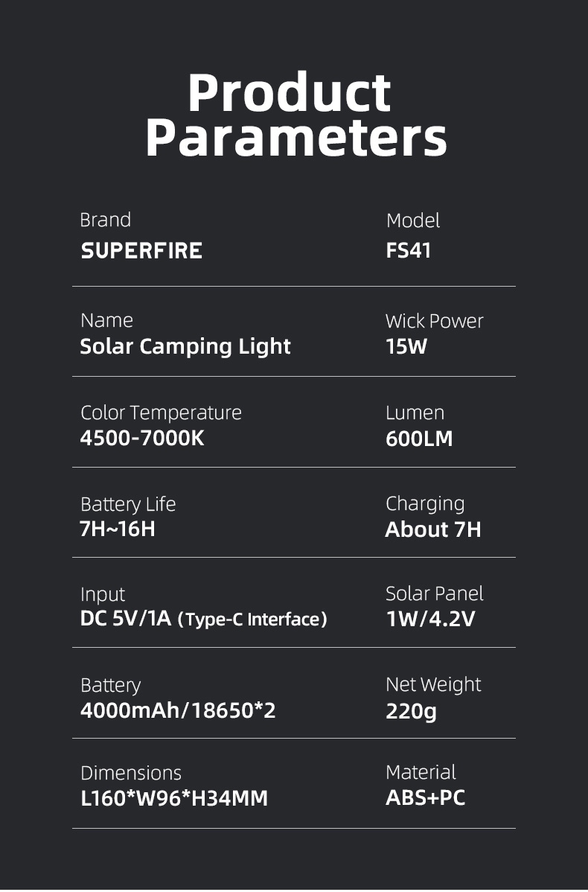The image size is (588, 892).
Task: Click the DC 5V/1A input value
Action: (126, 619)
